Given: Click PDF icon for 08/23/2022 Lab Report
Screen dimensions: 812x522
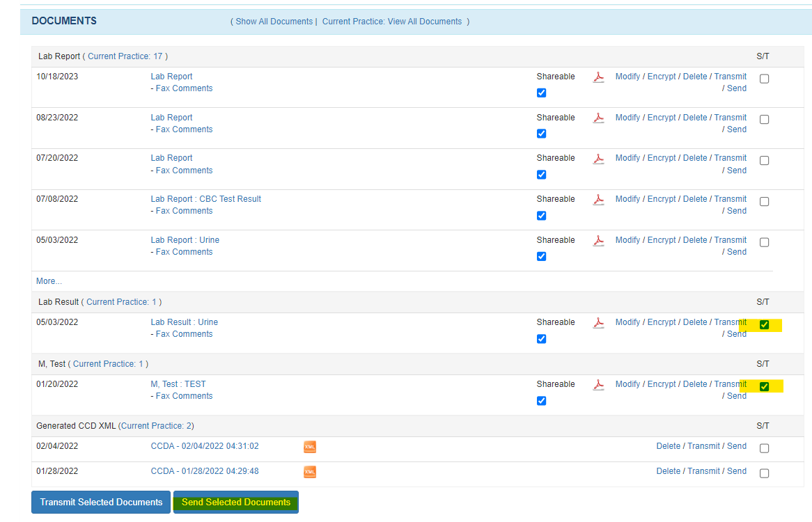Looking at the screenshot, I should [x=598, y=118].
